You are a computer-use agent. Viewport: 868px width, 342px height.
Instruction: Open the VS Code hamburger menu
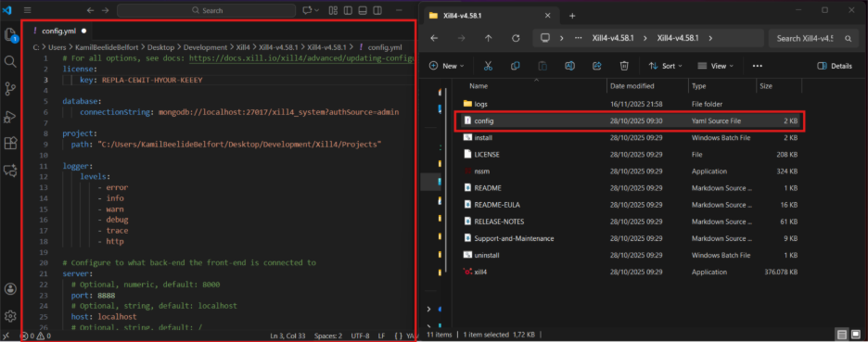coord(28,10)
